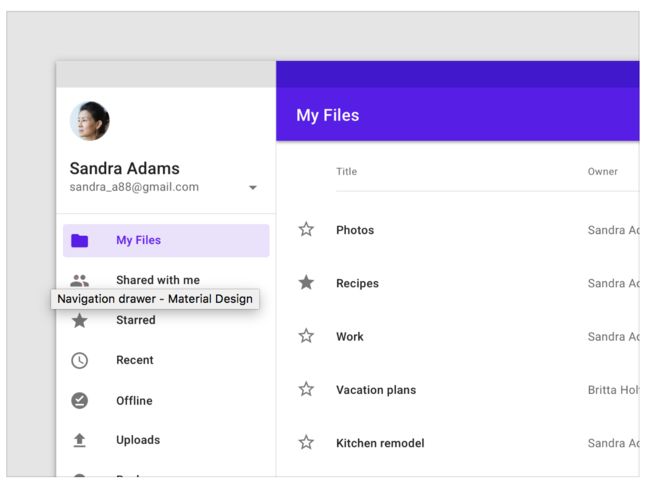The width and height of the screenshot is (650, 486).
Task: Select My Files in navigation drawer
Action: point(166,241)
